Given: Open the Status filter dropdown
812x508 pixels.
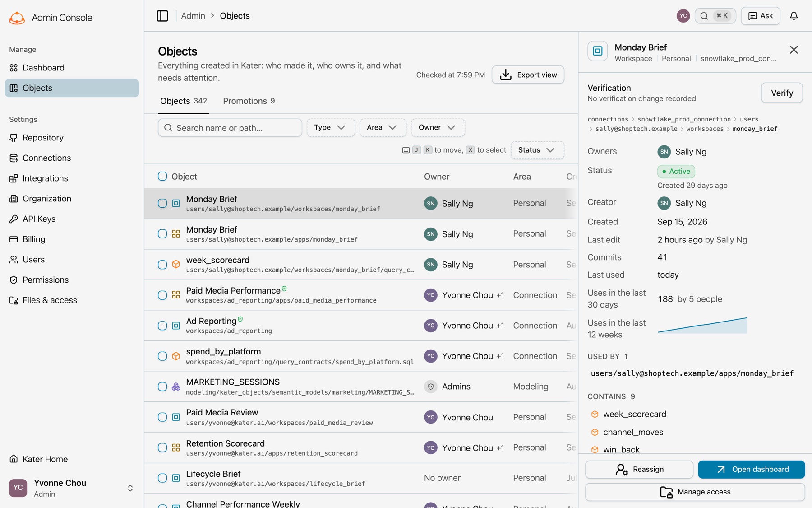Looking at the screenshot, I should (x=537, y=150).
